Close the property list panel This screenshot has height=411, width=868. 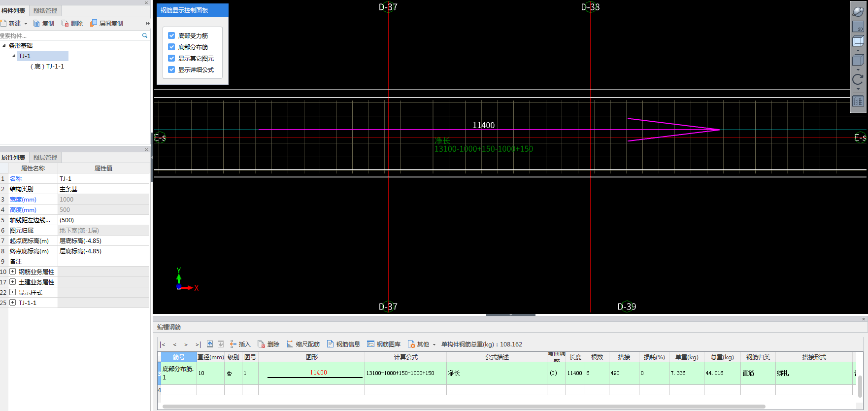146,149
